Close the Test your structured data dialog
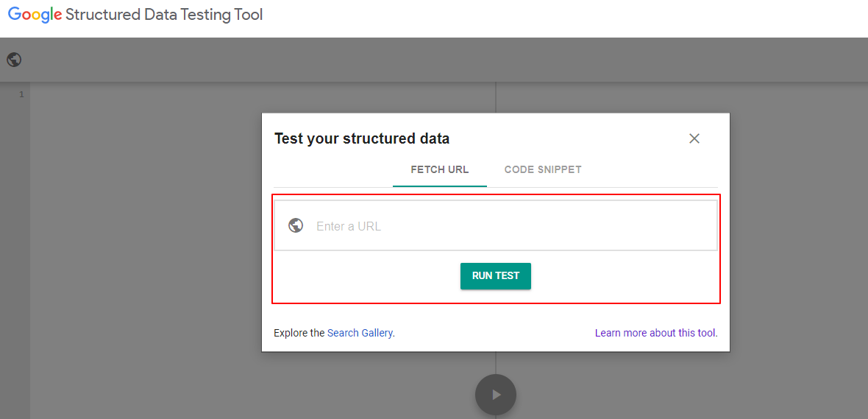 (x=694, y=138)
